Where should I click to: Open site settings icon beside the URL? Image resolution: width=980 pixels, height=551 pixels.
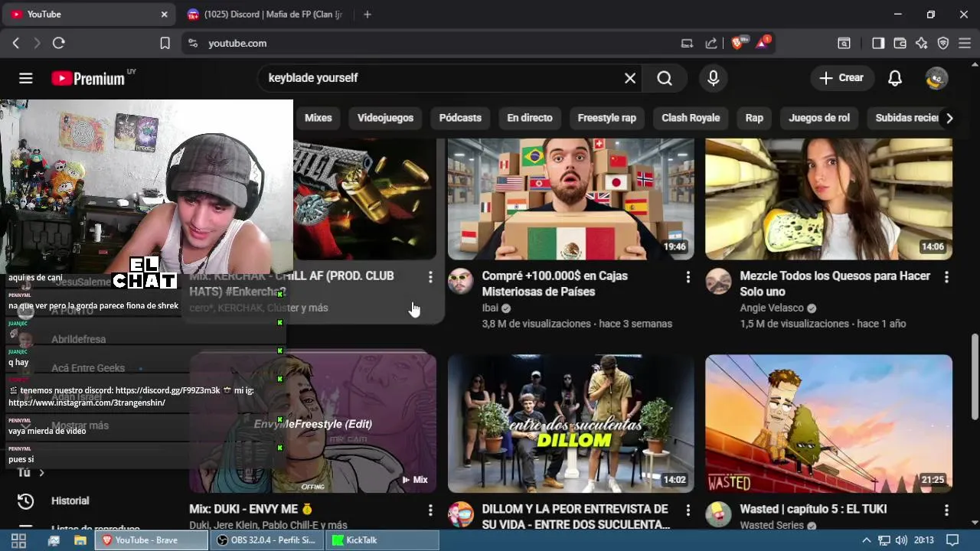pos(193,44)
